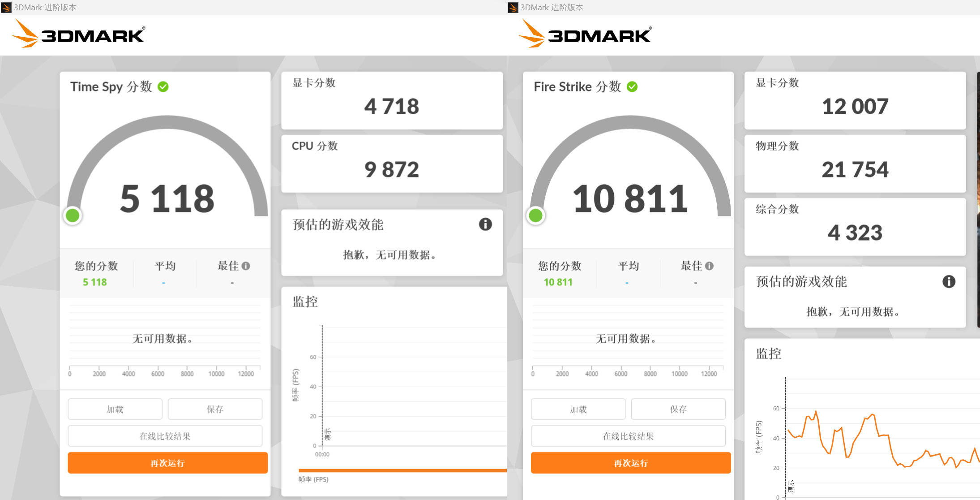Click the main Time Spy score 5 118

point(167,198)
